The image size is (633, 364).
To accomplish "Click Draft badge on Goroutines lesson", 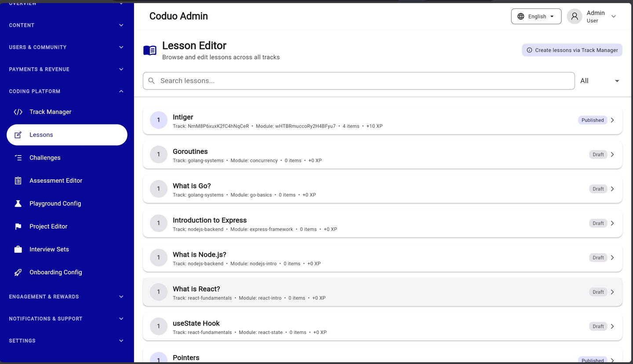I will point(598,154).
